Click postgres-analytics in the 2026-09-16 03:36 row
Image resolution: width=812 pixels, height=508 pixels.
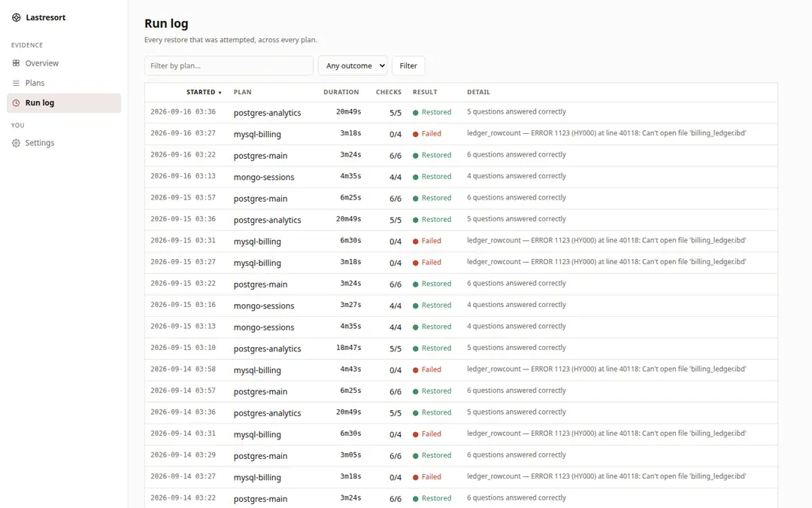point(267,113)
